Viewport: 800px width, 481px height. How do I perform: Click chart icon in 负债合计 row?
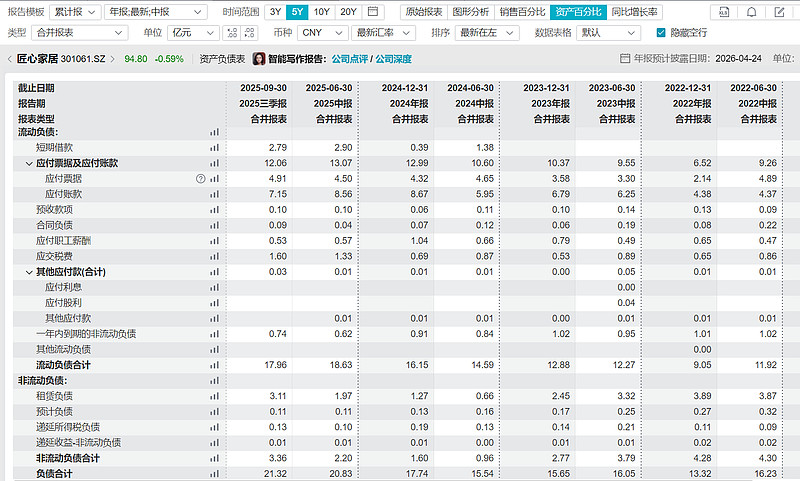click(214, 473)
